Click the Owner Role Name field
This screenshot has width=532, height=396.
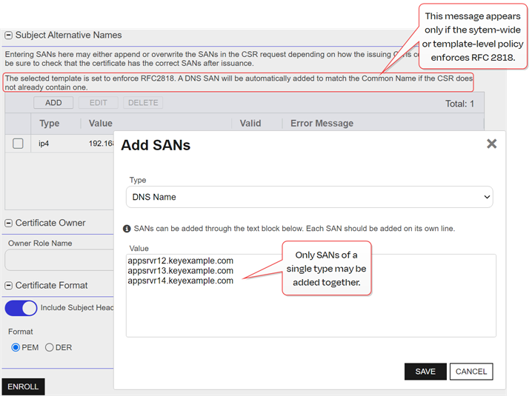coord(59,260)
